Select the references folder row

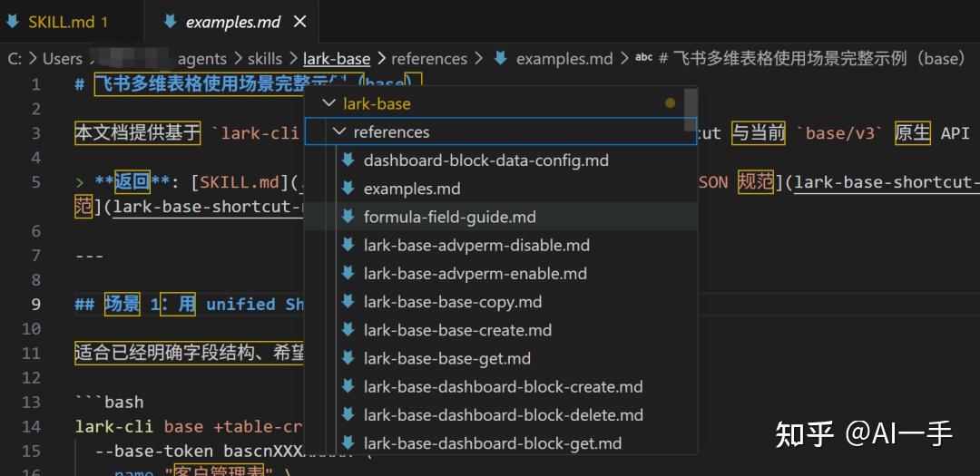click(501, 131)
